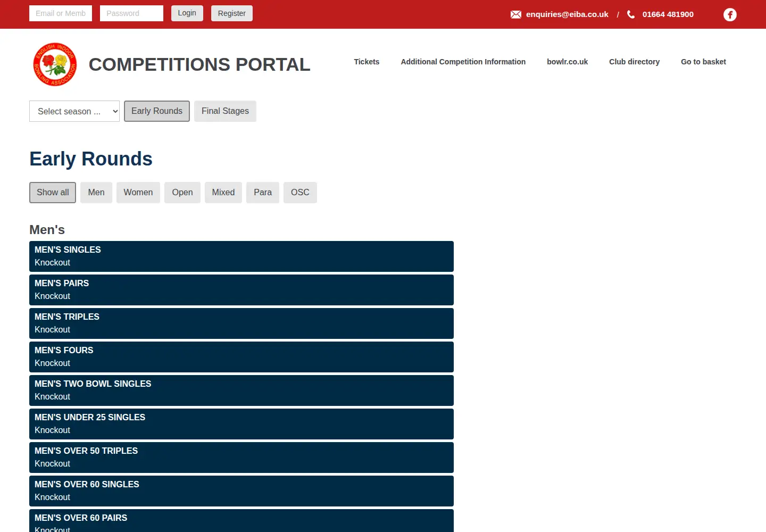
Task: Click the phone number 01664 481900
Action: tap(668, 14)
